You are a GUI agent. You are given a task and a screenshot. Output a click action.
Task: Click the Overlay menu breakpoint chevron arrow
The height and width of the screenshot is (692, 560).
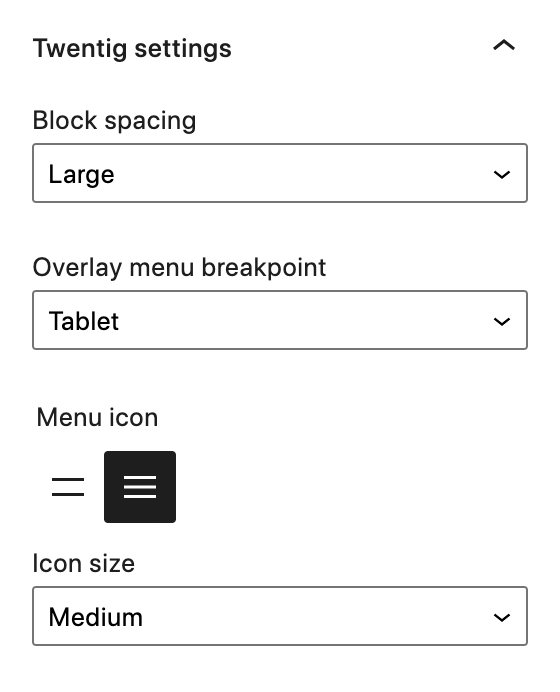[x=502, y=321]
